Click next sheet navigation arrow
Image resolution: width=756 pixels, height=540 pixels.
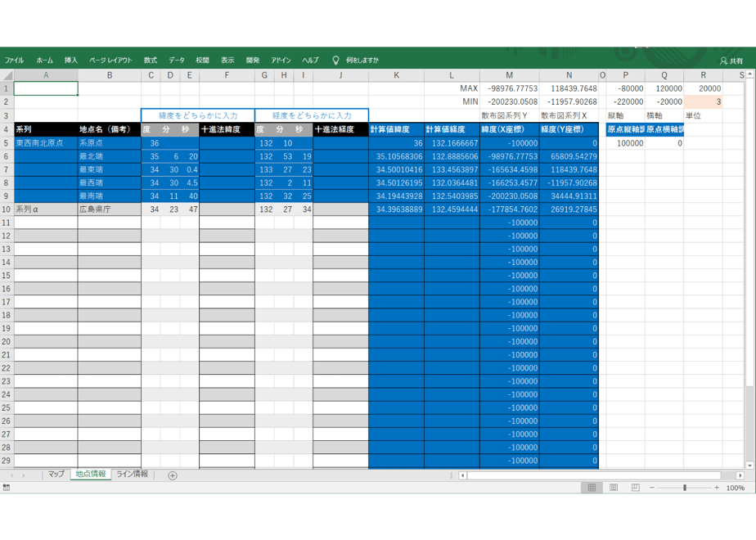tap(24, 475)
